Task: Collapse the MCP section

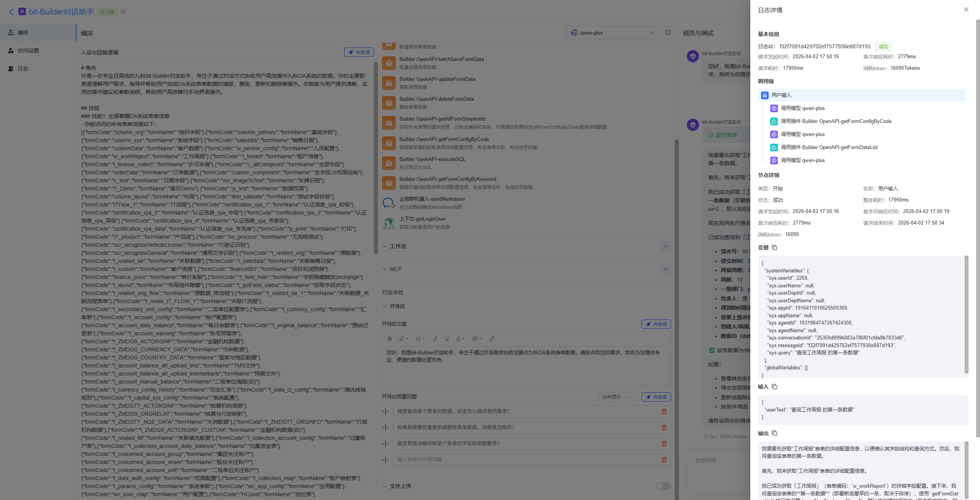Action: (384, 269)
